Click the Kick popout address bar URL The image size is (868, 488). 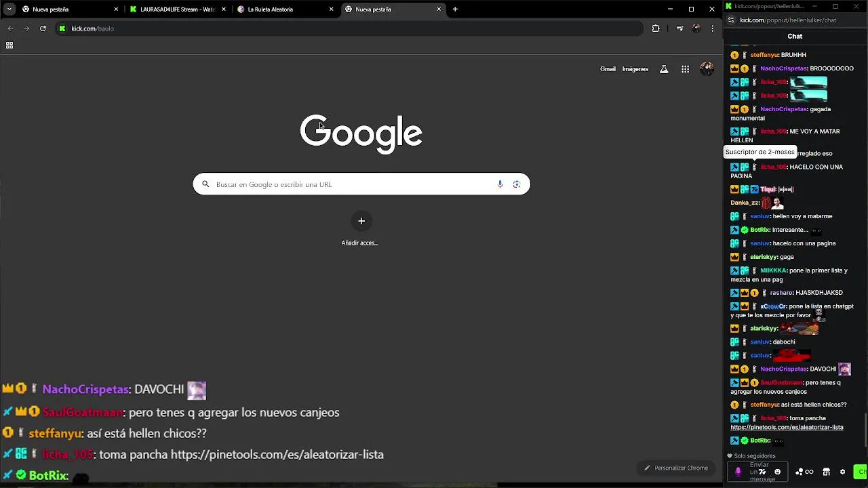788,20
